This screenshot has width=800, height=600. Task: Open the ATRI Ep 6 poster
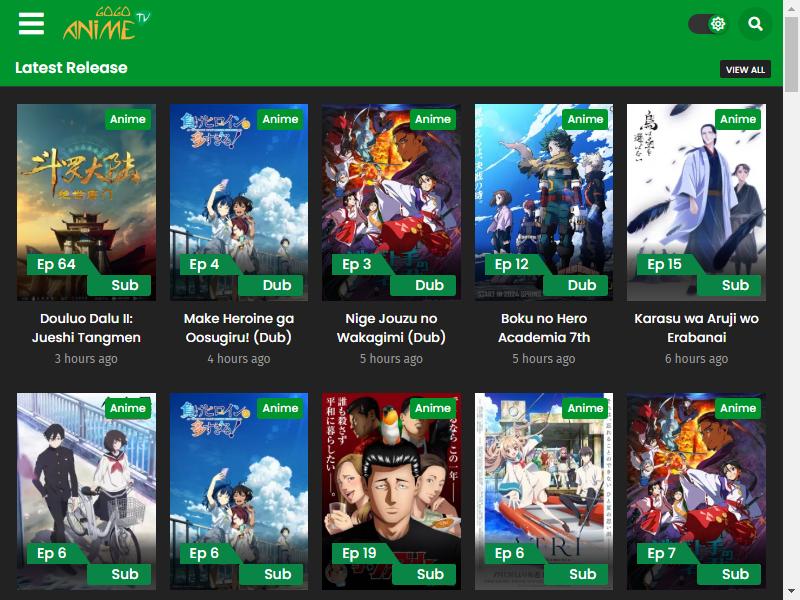coord(544,491)
